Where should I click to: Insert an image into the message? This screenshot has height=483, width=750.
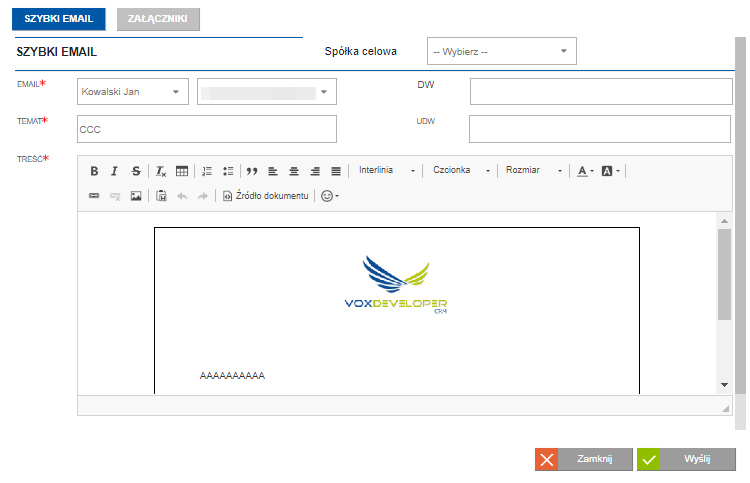(136, 196)
